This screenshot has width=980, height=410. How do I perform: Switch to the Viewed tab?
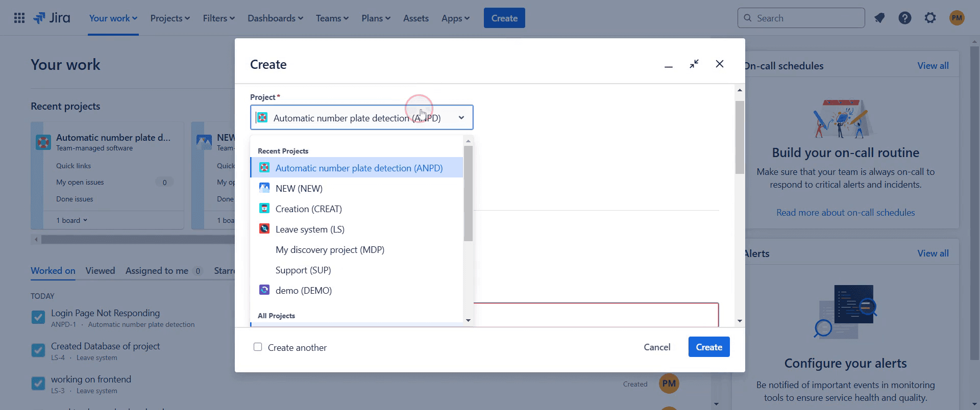click(x=100, y=271)
